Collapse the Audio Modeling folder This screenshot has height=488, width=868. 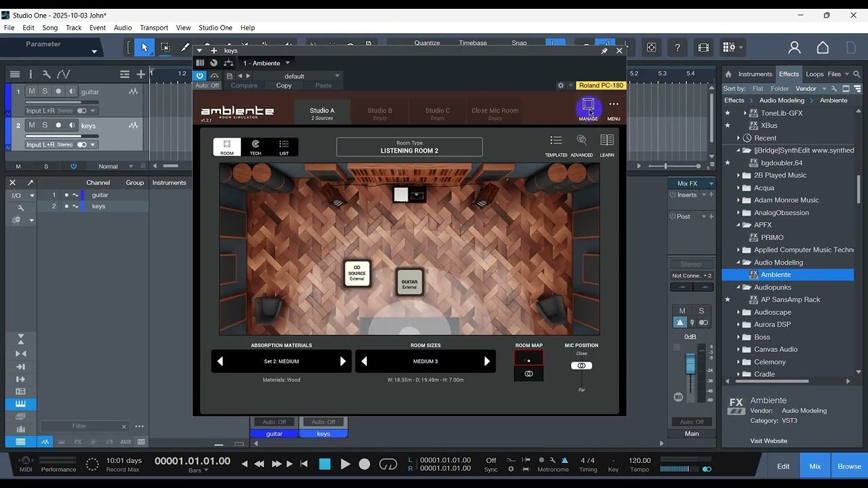[738, 262]
